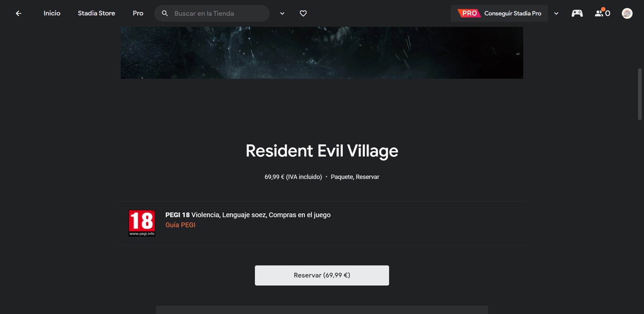
Task: Open the user profile avatar
Action: (627, 13)
